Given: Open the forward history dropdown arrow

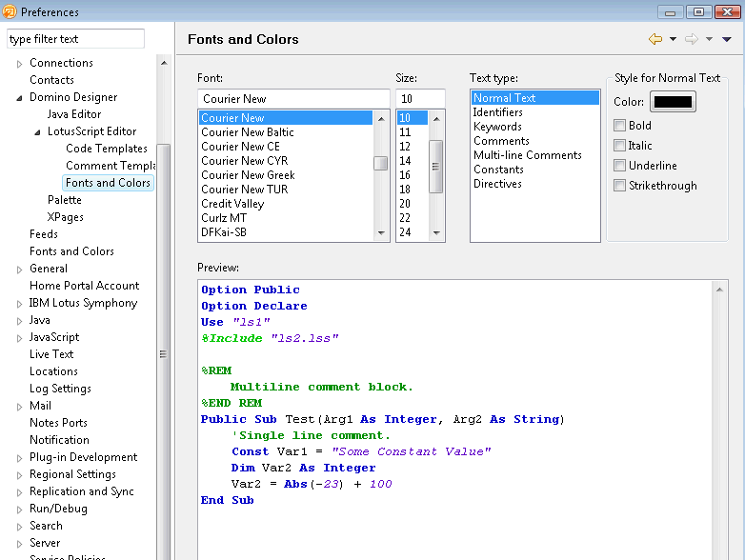Looking at the screenshot, I should point(709,39).
